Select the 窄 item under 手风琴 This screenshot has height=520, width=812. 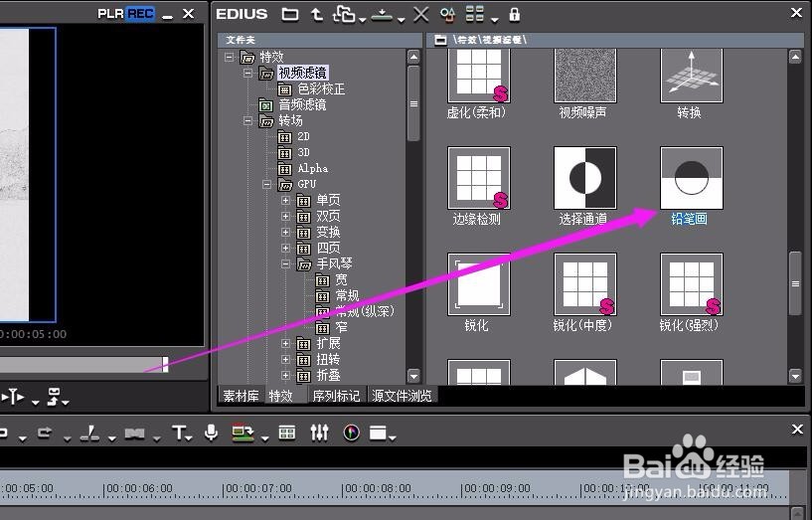(x=341, y=327)
